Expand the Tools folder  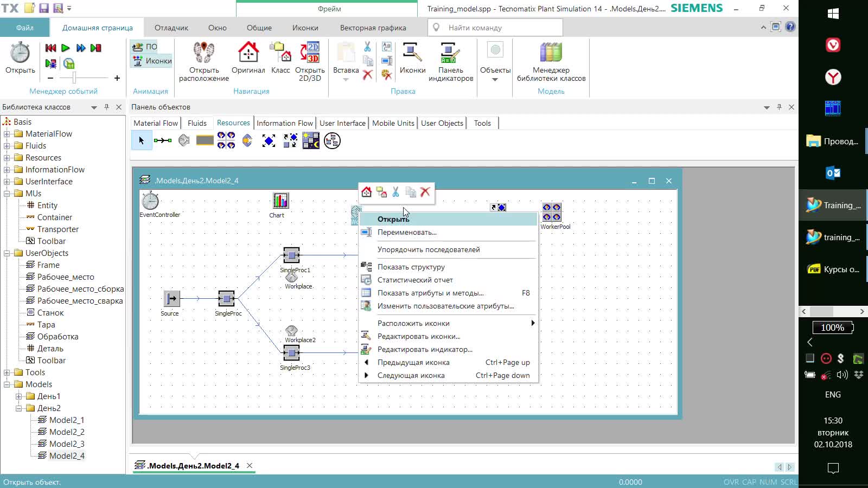7,373
